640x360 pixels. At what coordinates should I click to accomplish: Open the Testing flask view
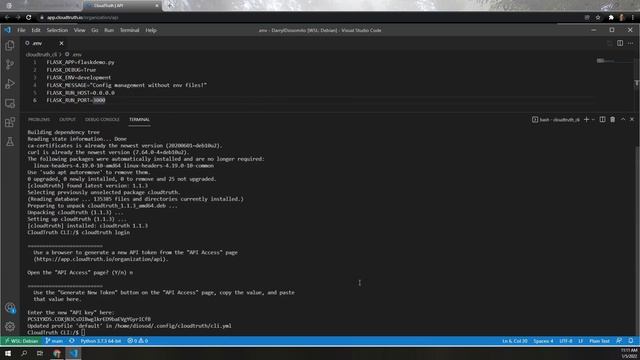click(10, 142)
